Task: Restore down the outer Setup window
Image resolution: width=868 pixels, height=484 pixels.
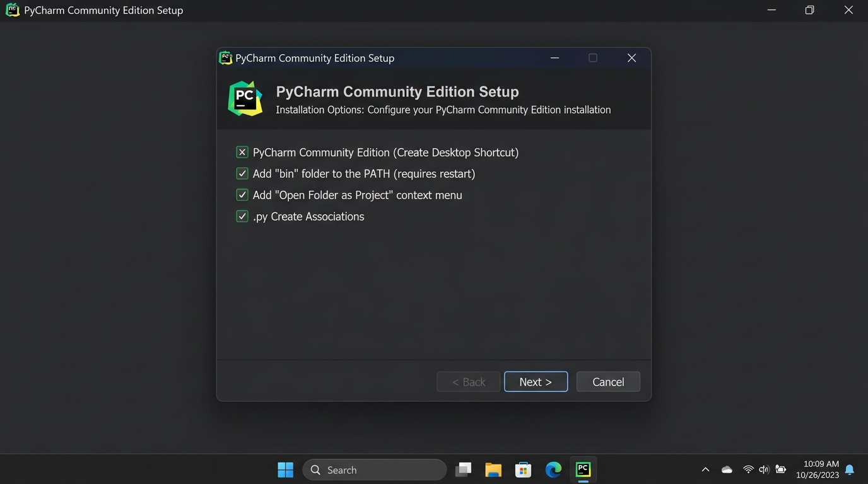Action: [x=810, y=10]
